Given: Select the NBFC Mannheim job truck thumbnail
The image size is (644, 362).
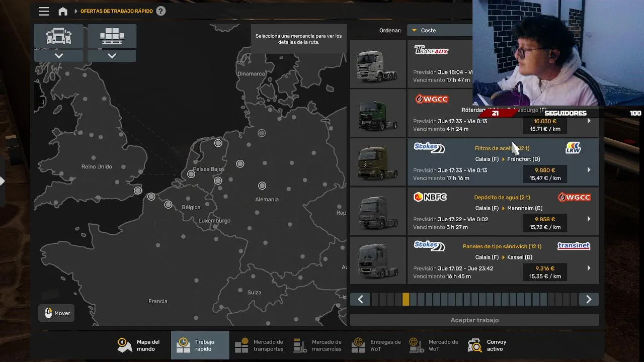Looking at the screenshot, I should 378,211.
